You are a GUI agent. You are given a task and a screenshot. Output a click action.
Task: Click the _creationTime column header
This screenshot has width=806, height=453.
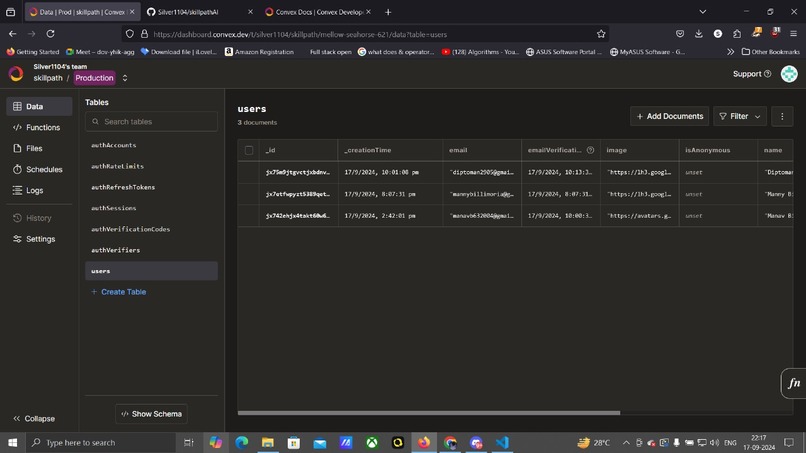tap(390, 150)
